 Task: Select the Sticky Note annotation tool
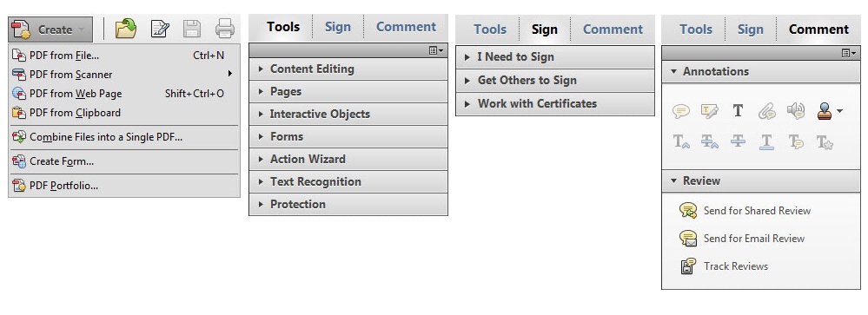point(681,112)
